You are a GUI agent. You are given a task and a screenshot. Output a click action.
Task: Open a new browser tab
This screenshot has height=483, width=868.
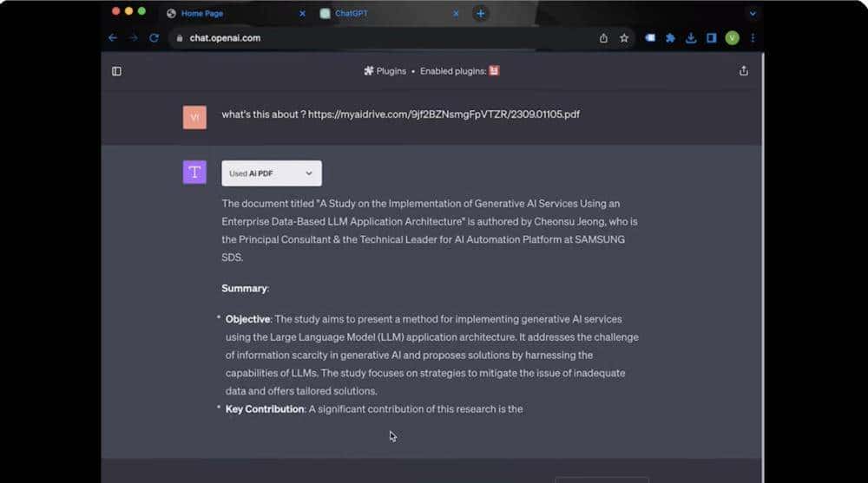(480, 14)
